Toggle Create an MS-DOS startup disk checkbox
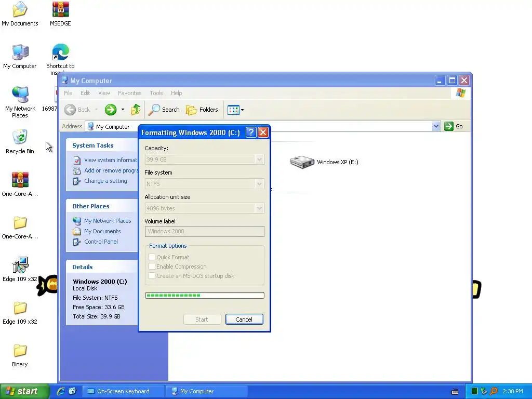The height and width of the screenshot is (399, 532). click(152, 275)
